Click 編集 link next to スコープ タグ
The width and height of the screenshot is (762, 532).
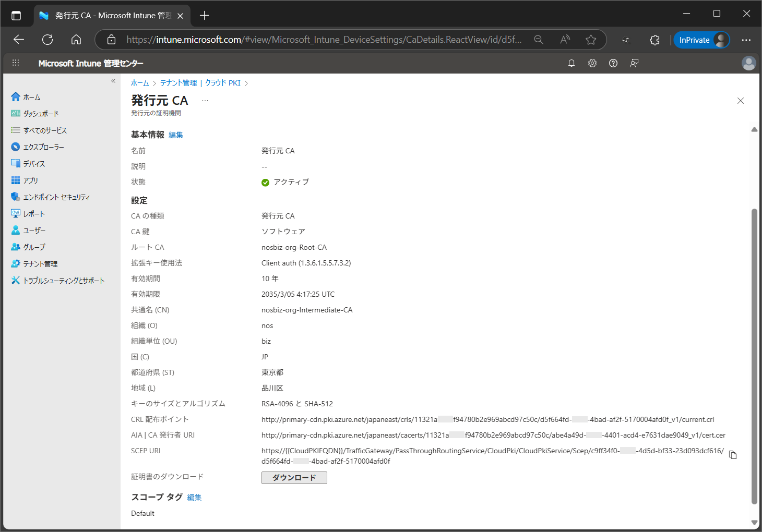194,498
